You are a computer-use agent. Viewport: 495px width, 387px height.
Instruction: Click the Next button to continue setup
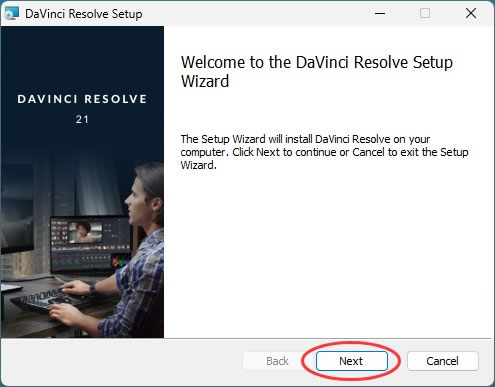[x=352, y=361]
